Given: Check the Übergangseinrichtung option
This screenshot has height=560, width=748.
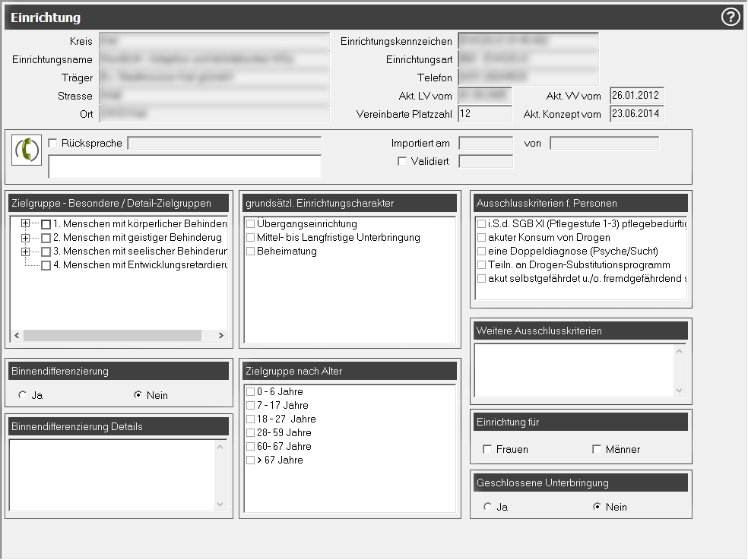Looking at the screenshot, I should [x=250, y=224].
